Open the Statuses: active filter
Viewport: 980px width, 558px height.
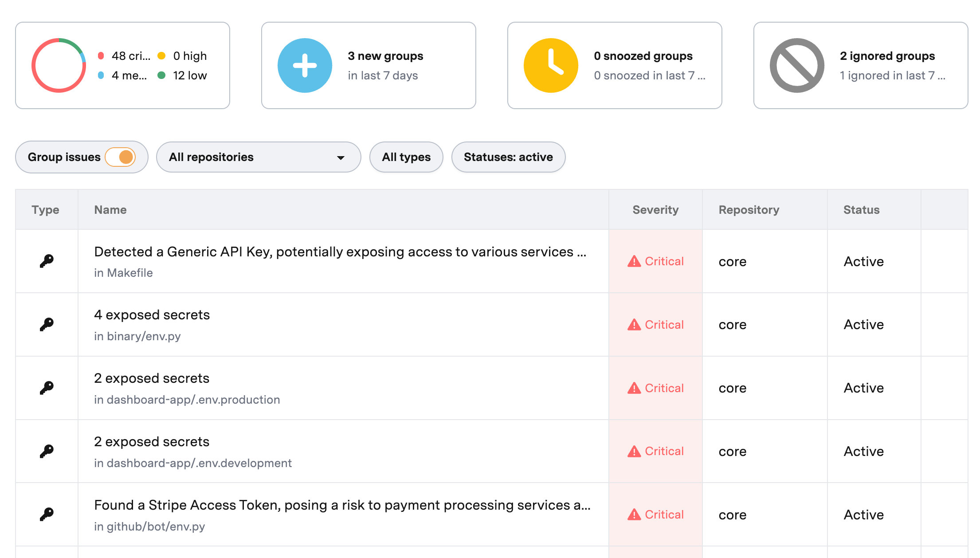click(508, 157)
